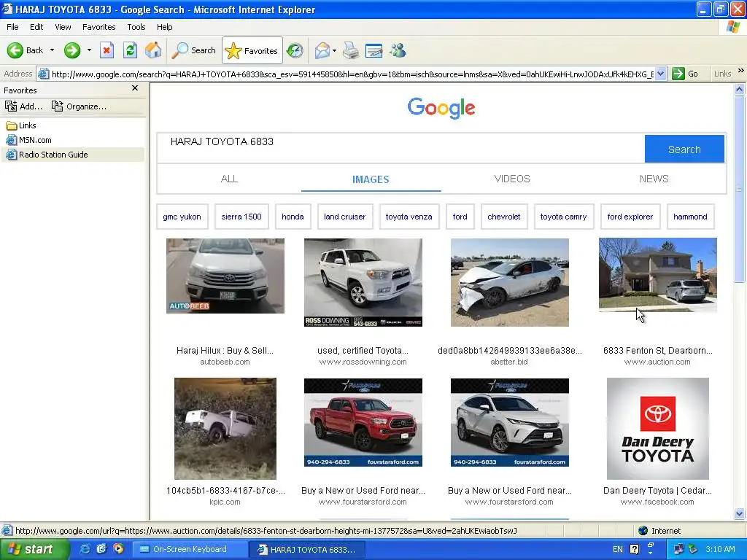
Task: Select the ford suggestion chip
Action: (460, 217)
